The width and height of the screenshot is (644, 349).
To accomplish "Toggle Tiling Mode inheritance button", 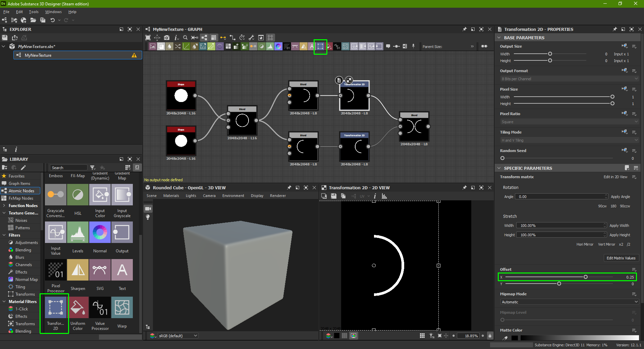I will coord(625,132).
